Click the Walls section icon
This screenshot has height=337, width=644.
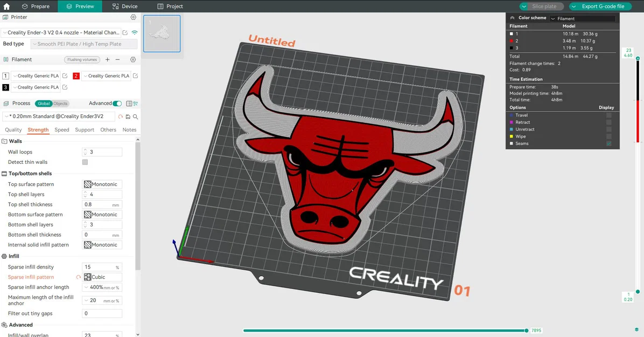click(x=4, y=141)
